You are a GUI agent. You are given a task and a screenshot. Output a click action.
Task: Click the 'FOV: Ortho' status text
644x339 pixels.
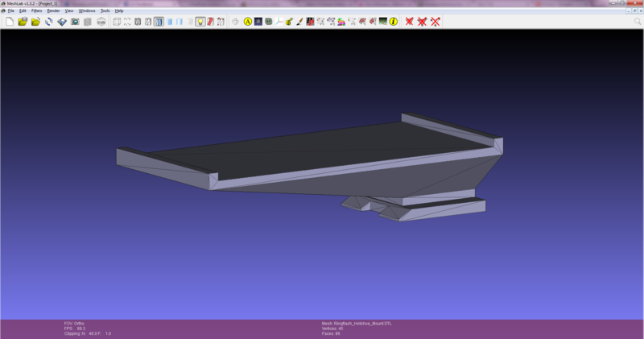click(x=74, y=324)
